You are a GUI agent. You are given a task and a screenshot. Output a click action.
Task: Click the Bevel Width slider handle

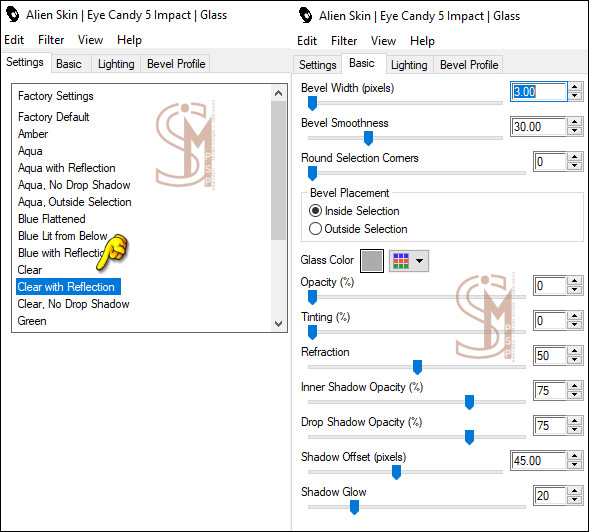pyautogui.click(x=312, y=103)
